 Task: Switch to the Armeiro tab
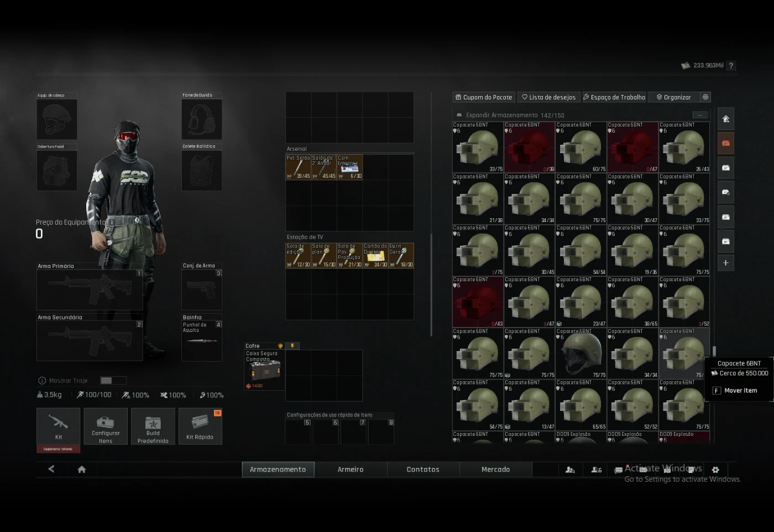[x=351, y=470]
